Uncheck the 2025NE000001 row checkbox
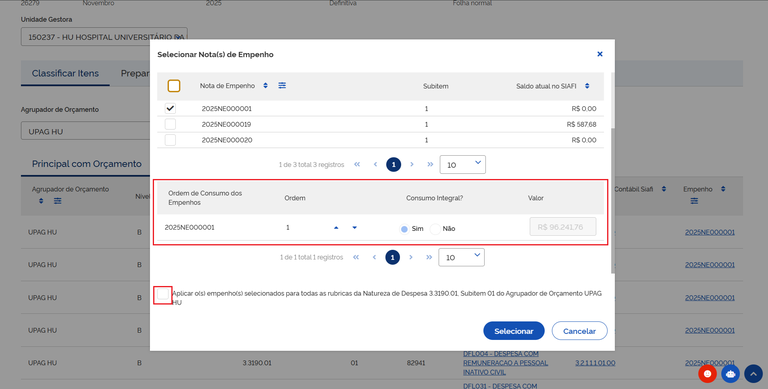 [170, 108]
